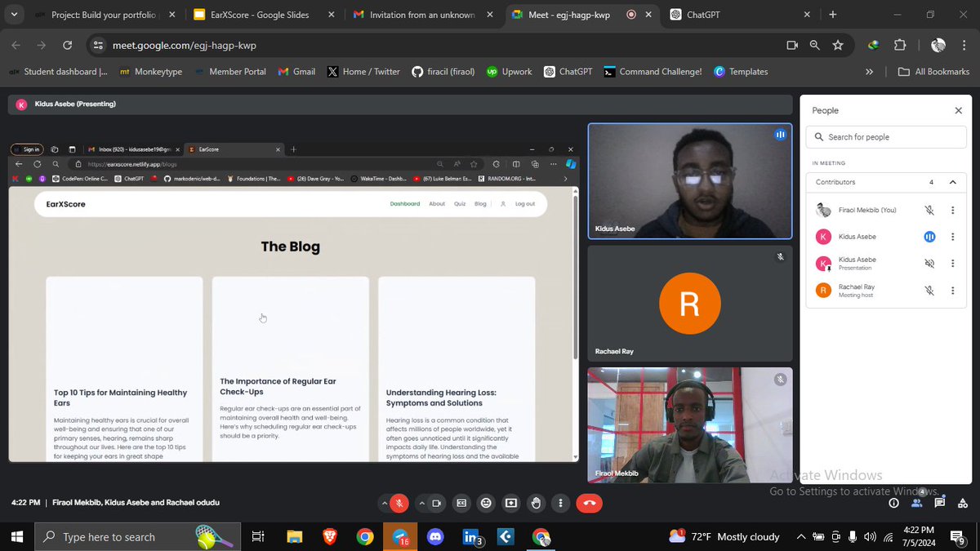980x551 pixels.
Task: Open more actions for Kidus Asebe participant
Action: point(953,237)
